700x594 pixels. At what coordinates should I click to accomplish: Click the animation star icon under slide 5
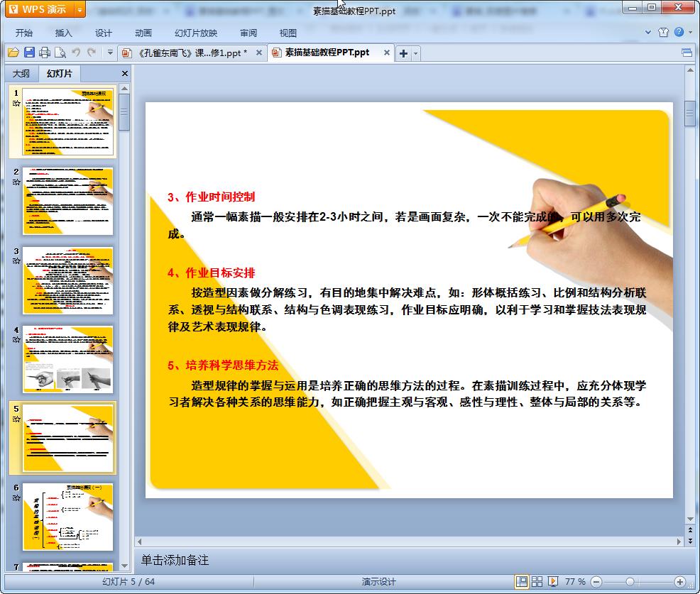[x=16, y=419]
